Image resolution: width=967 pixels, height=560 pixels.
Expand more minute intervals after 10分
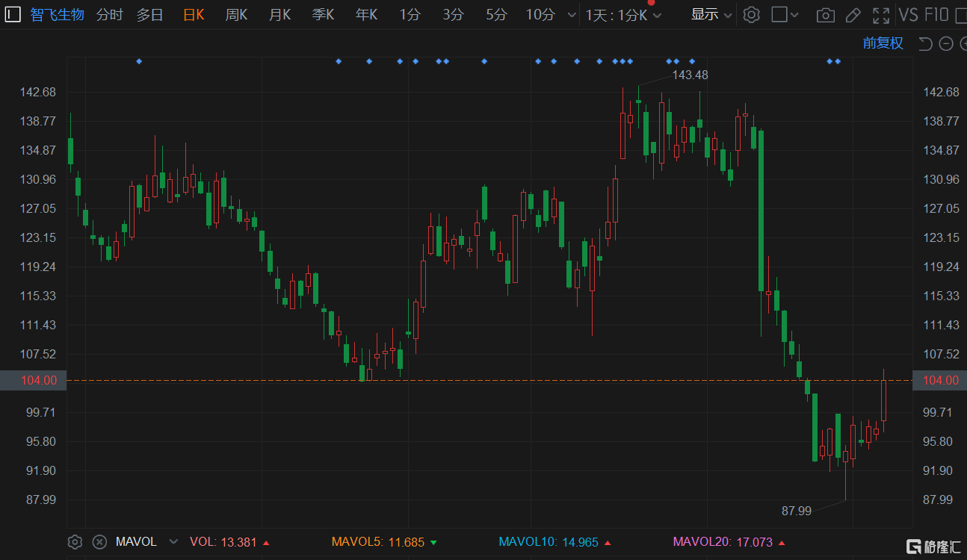click(572, 15)
